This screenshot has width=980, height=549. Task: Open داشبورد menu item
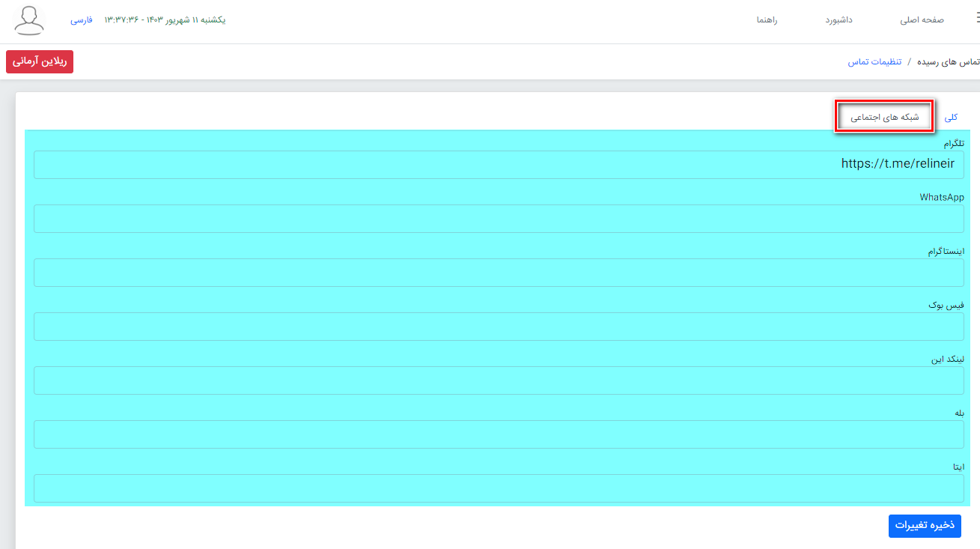pyautogui.click(x=839, y=19)
